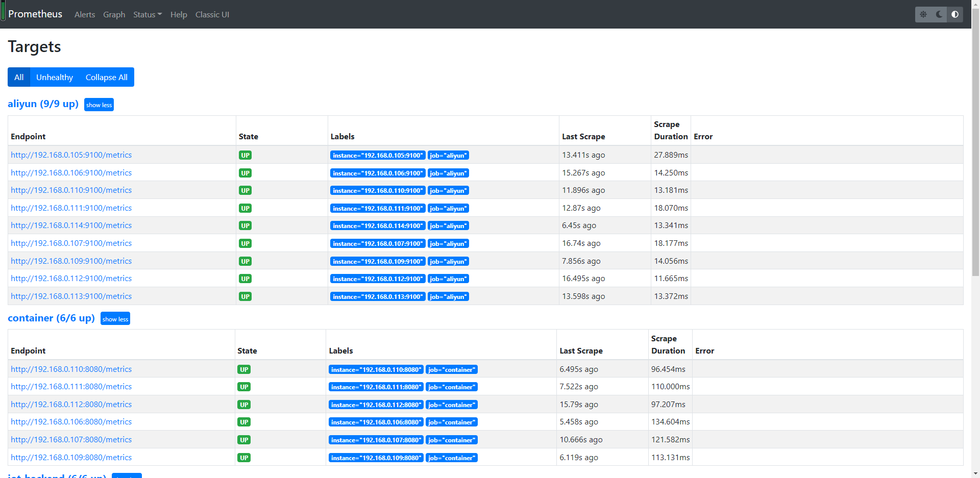This screenshot has width=980, height=478.
Task: Click UP state badge for 192.168.0.112:9100
Action: 245,279
